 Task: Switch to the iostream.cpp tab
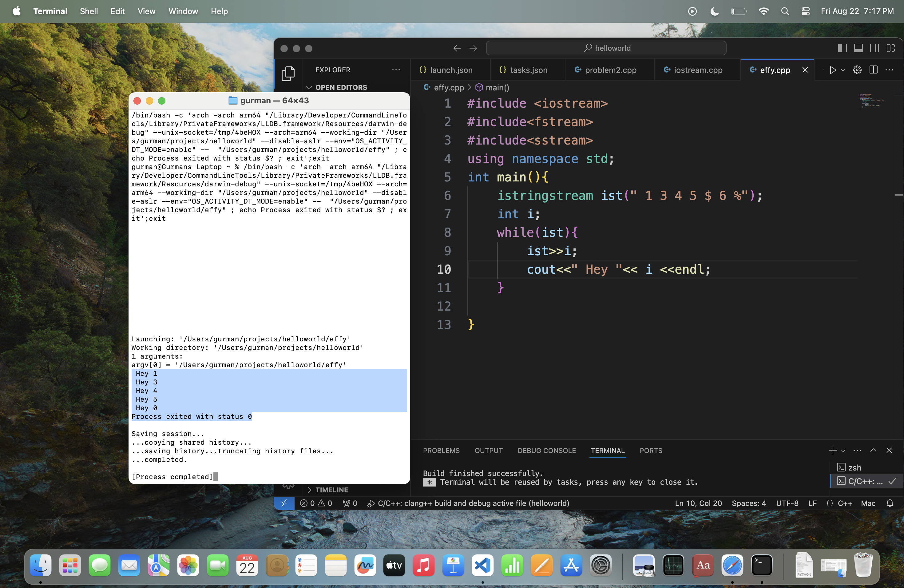pos(697,70)
